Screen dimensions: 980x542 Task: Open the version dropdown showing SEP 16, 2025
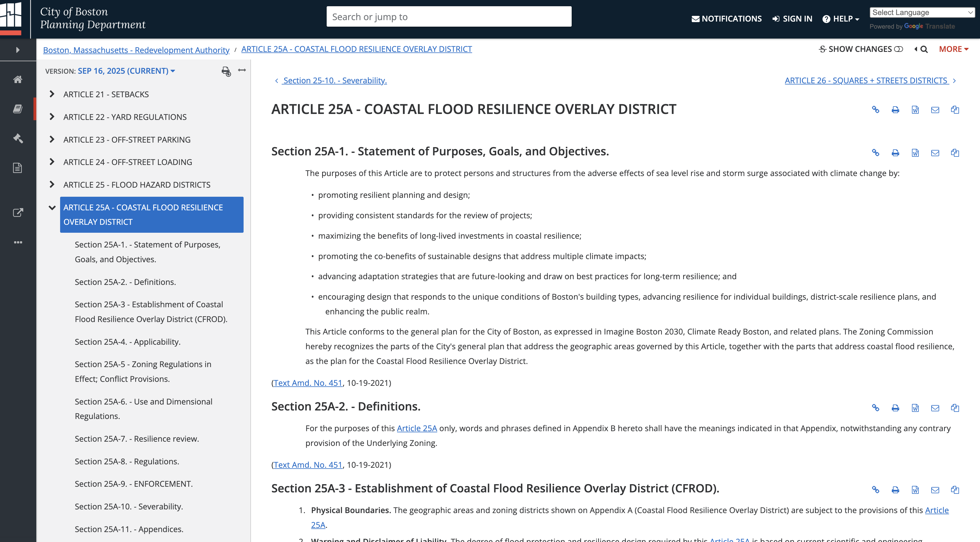pyautogui.click(x=126, y=70)
